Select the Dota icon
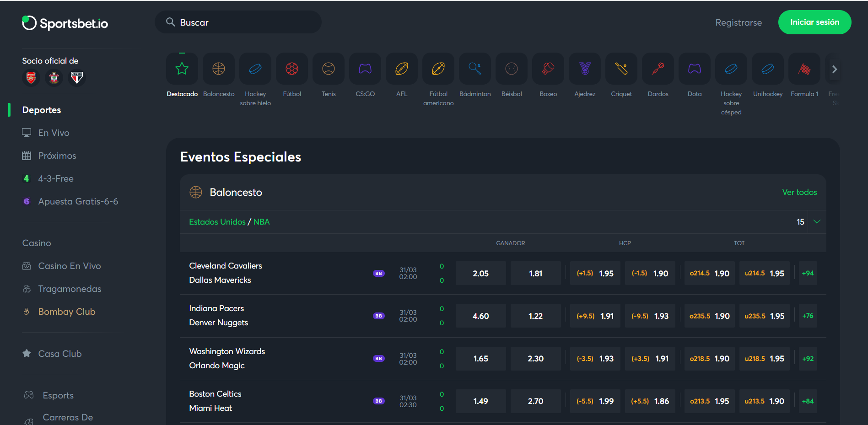The height and width of the screenshot is (425, 868). [695, 69]
